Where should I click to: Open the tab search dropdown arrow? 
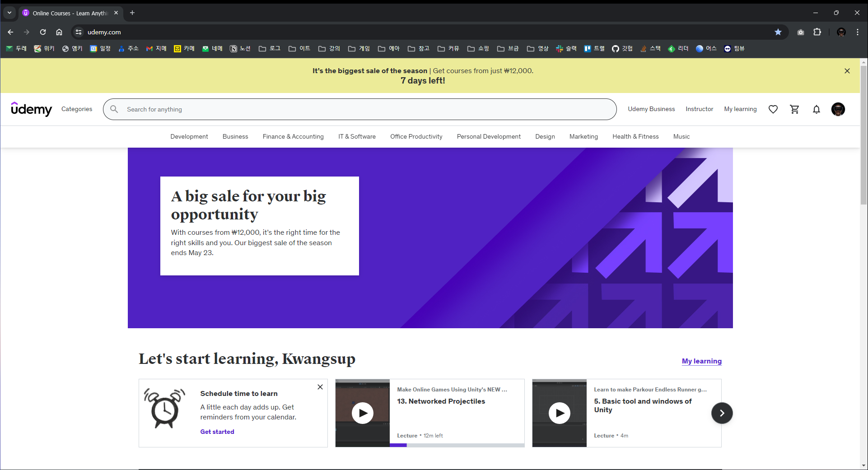(x=9, y=13)
